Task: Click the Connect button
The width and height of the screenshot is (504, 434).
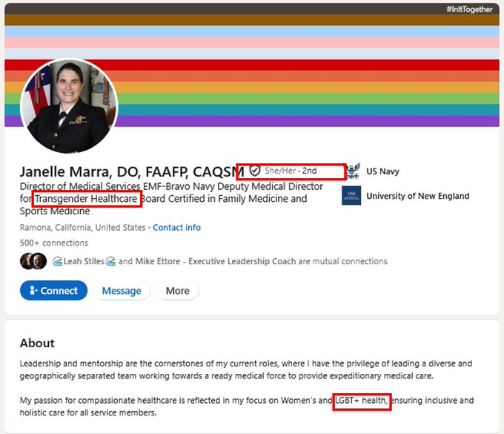Action: click(53, 291)
